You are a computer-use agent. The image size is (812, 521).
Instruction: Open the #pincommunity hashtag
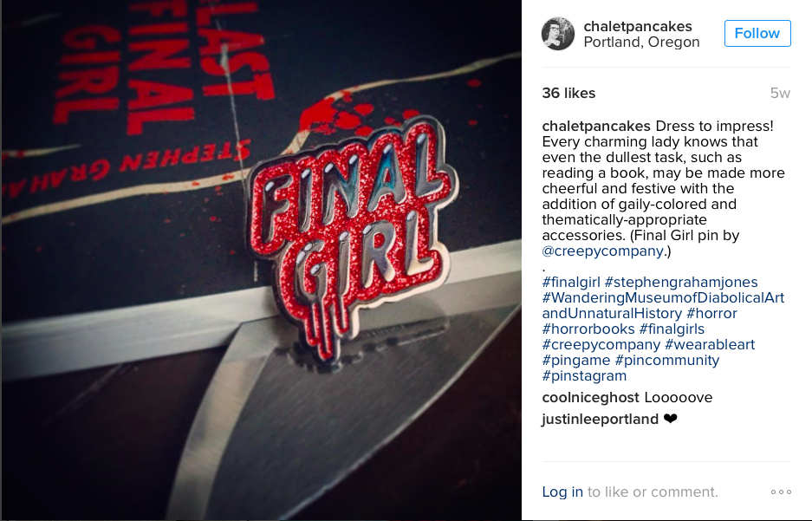pos(667,360)
